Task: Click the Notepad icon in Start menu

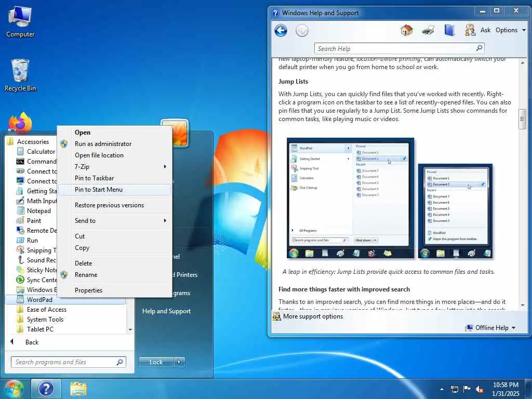Action: [x=20, y=211]
